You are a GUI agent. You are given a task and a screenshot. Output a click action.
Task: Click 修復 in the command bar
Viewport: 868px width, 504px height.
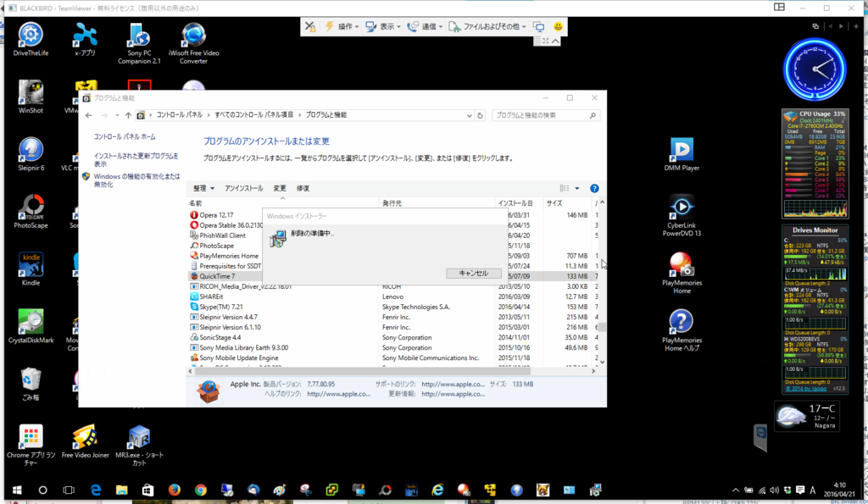coord(303,189)
